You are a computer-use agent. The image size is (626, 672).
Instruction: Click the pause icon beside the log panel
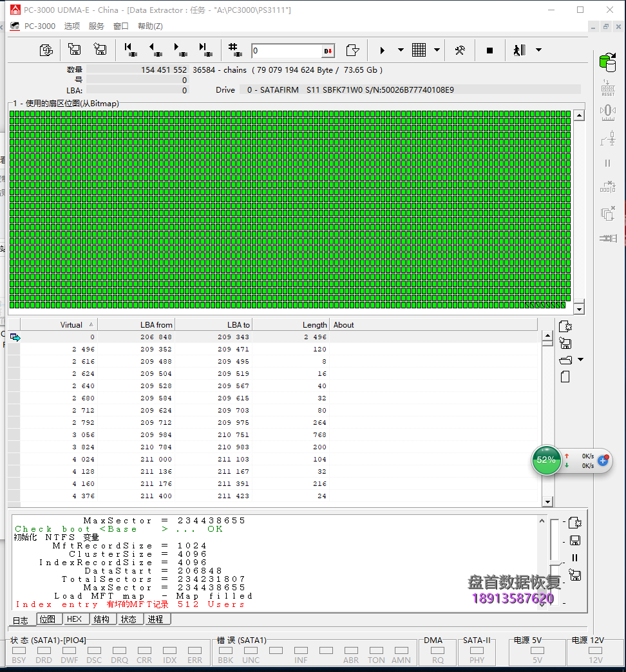pos(574,558)
